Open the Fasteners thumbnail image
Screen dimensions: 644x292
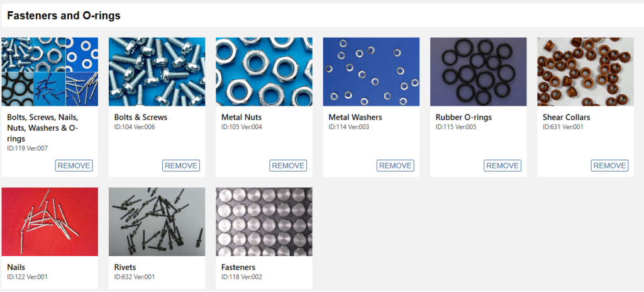(x=264, y=222)
